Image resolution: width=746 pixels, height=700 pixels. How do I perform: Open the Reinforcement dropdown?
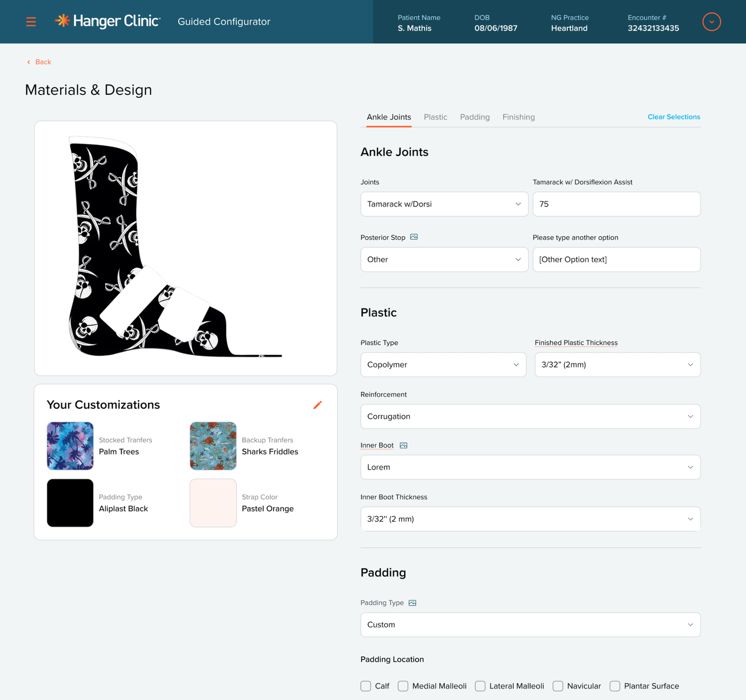(x=530, y=416)
